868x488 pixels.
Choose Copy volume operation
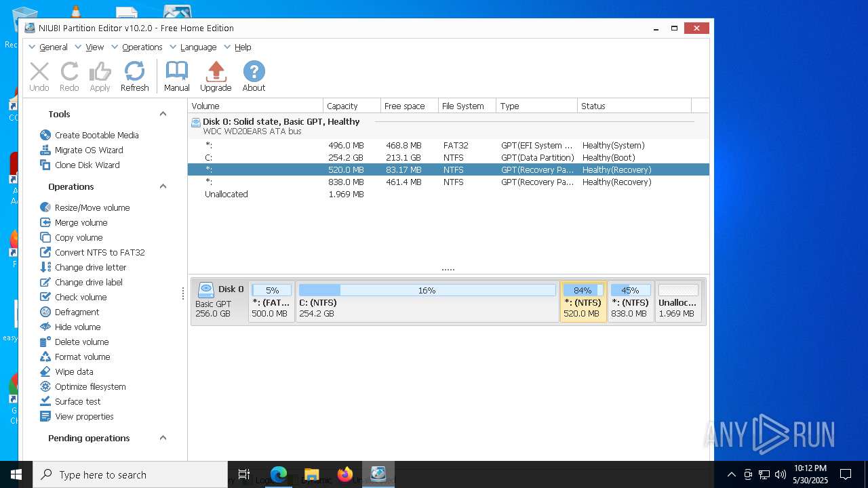[71, 237]
